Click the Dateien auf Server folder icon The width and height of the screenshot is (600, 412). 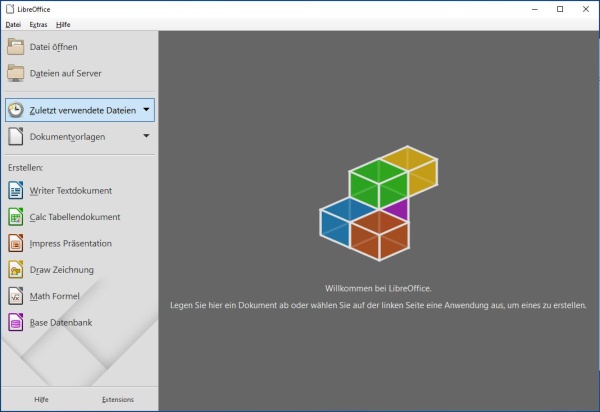tap(16, 73)
